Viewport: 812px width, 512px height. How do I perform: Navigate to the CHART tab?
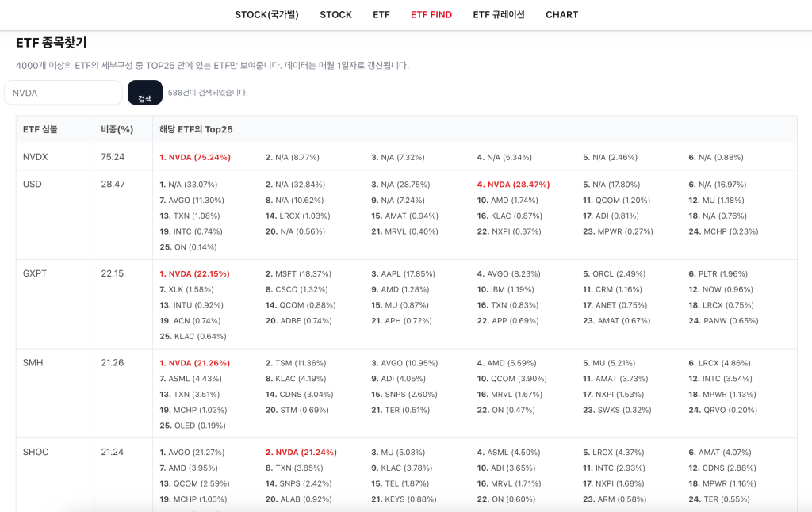tap(561, 15)
